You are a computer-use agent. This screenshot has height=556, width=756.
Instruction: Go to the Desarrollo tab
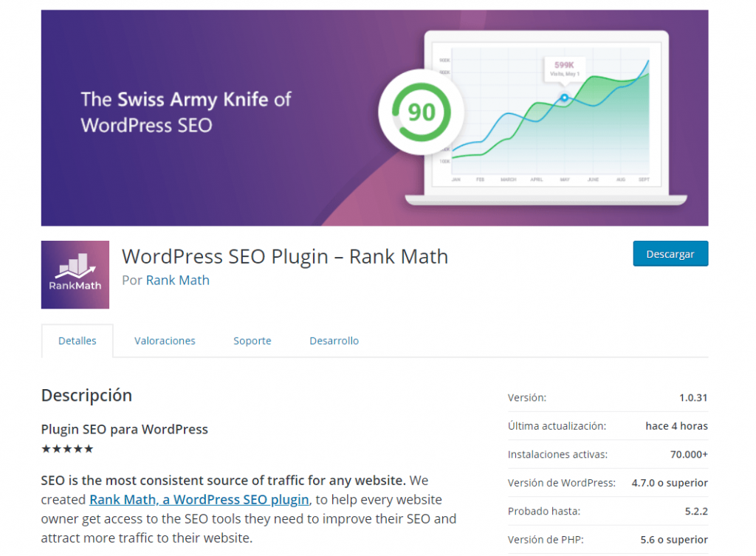coord(334,341)
